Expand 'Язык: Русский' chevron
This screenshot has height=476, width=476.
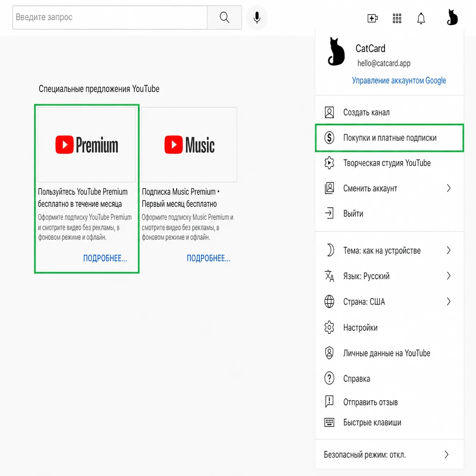449,276
